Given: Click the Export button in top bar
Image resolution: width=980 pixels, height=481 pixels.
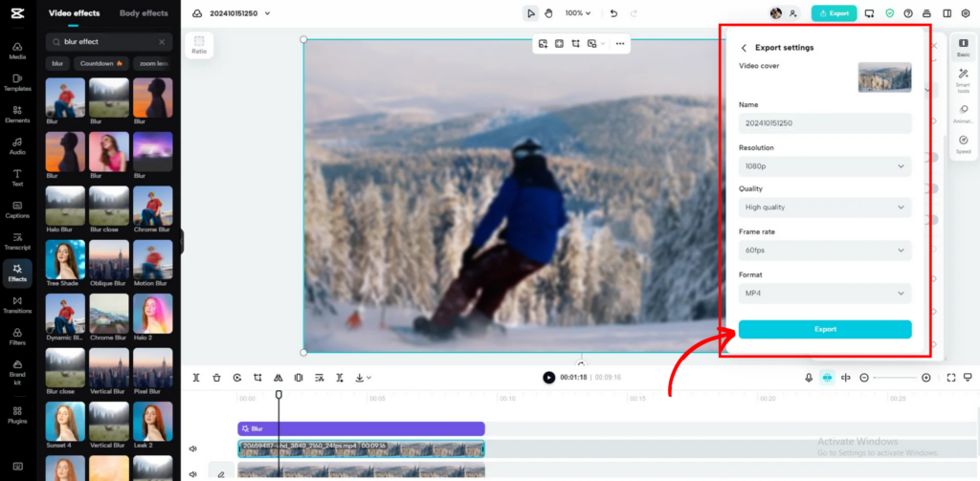Looking at the screenshot, I should click(834, 13).
